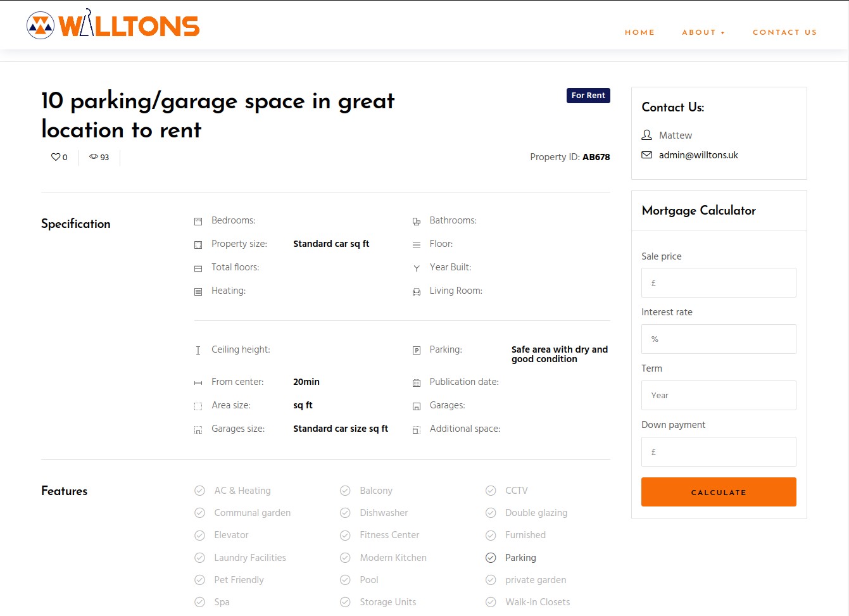Click the Living Room icon

[417, 292]
